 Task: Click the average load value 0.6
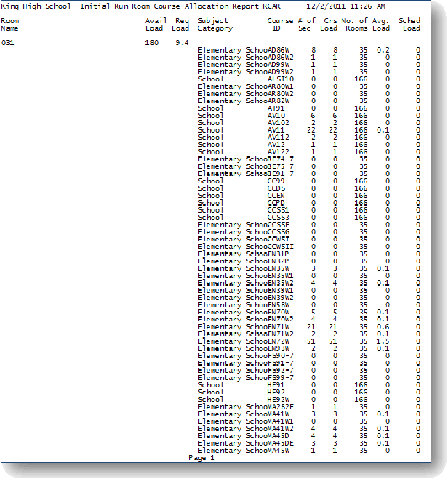[x=383, y=327]
